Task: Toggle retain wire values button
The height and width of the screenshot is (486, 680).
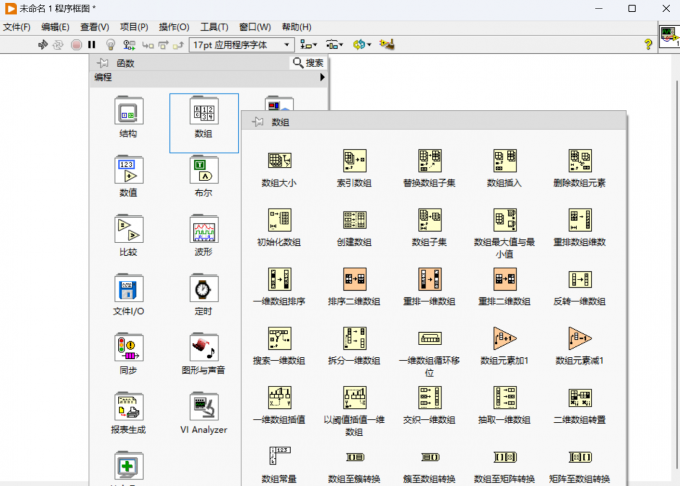Action: click(129, 45)
